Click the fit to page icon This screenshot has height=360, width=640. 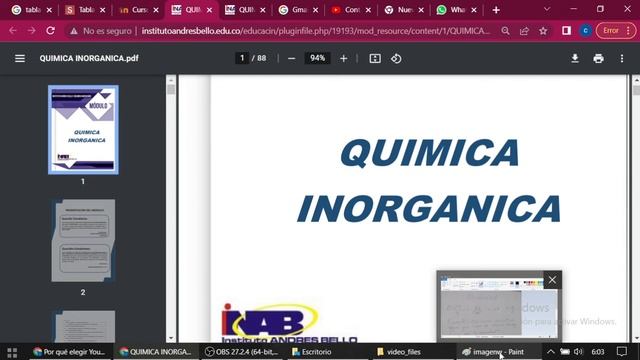pos(375,58)
